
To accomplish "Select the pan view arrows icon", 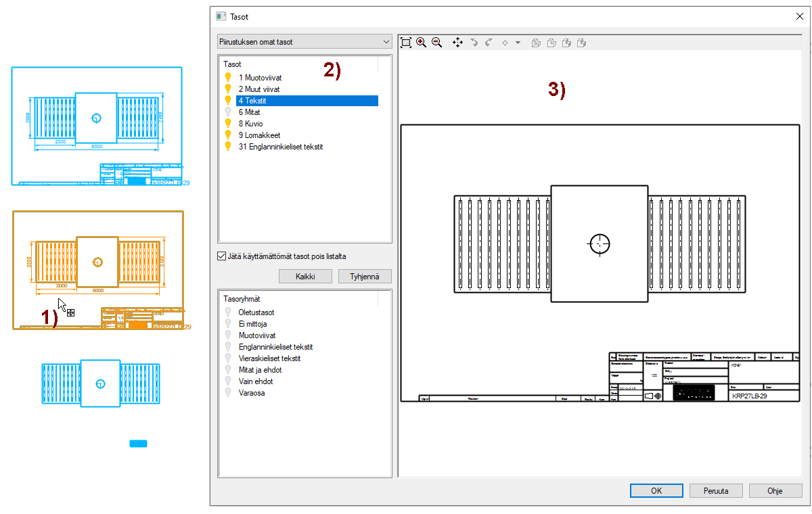I will (457, 43).
